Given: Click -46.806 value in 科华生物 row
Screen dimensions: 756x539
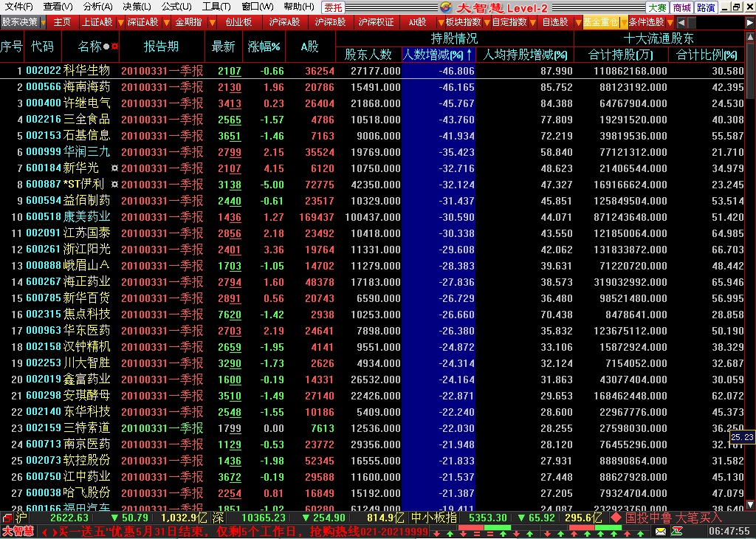Looking at the screenshot, I should [x=456, y=71].
